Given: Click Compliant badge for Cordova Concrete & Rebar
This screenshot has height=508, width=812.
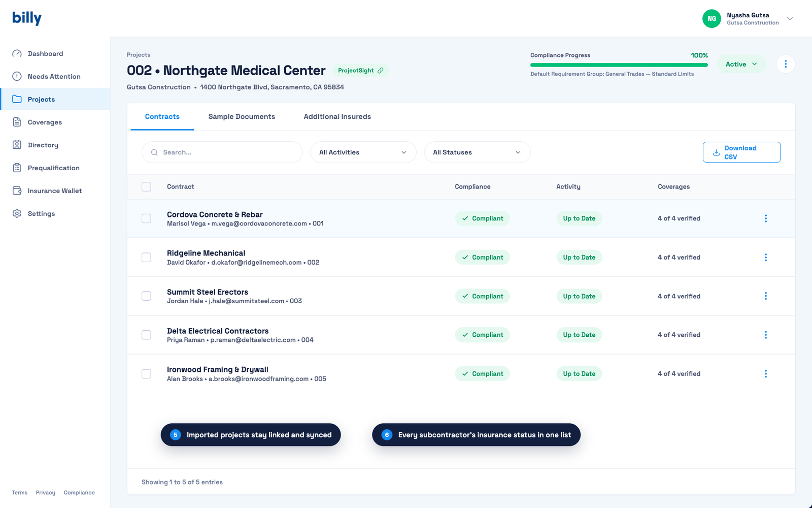Looking at the screenshot, I should click(x=483, y=218).
